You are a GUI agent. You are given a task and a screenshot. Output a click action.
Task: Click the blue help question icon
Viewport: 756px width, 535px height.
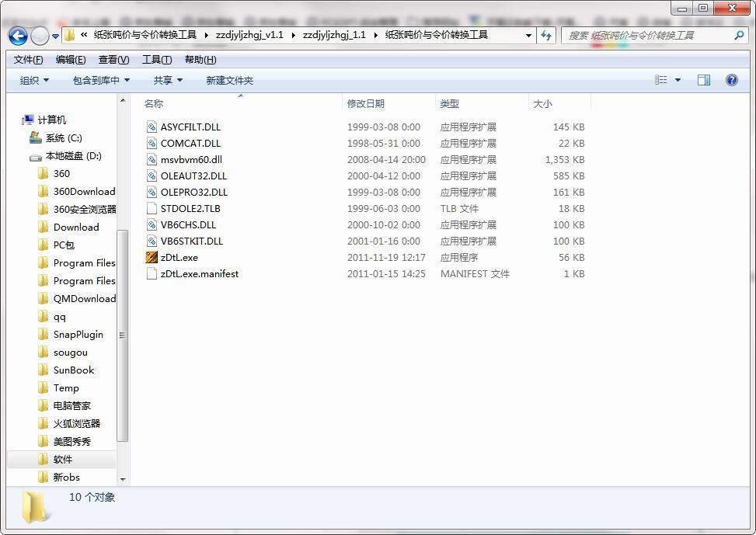[x=731, y=80]
